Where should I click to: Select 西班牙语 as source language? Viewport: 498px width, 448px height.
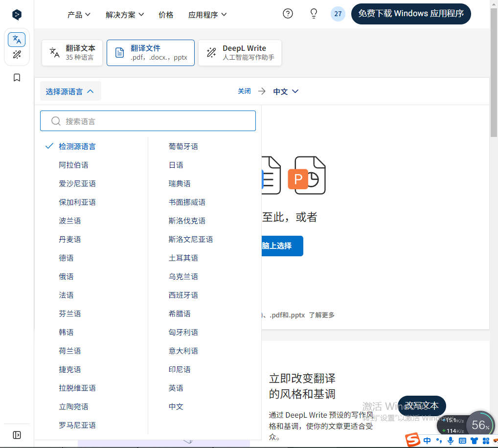pyautogui.click(x=183, y=295)
